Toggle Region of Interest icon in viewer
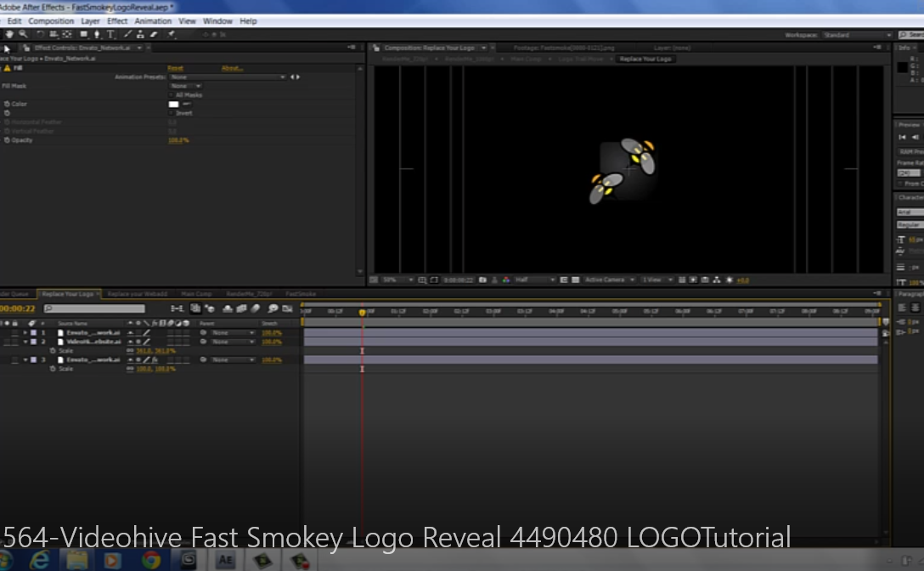 pos(563,280)
